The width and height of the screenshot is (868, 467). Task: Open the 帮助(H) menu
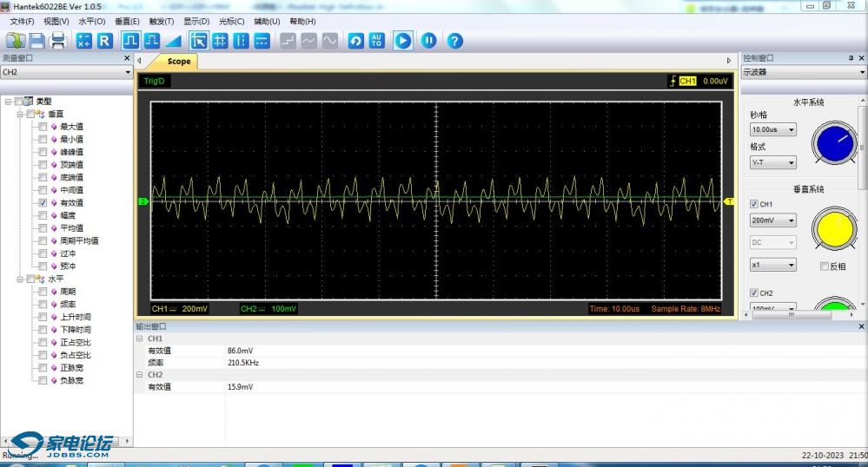point(302,22)
